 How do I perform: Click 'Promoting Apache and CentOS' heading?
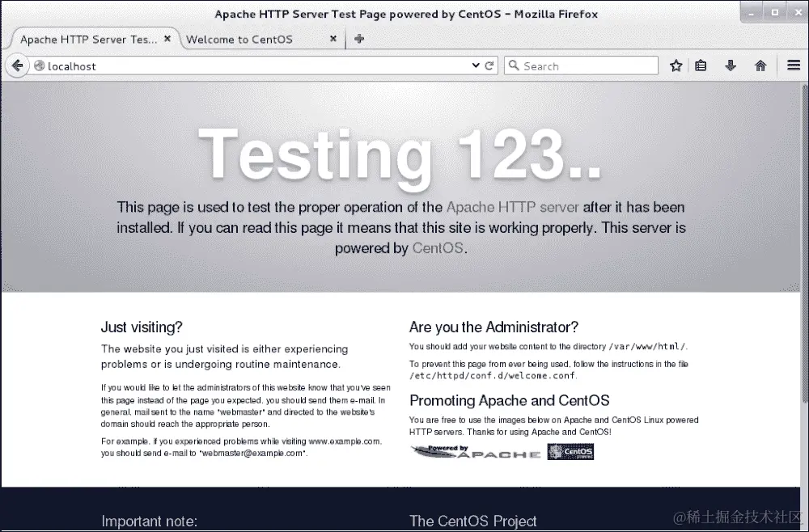[x=510, y=400]
